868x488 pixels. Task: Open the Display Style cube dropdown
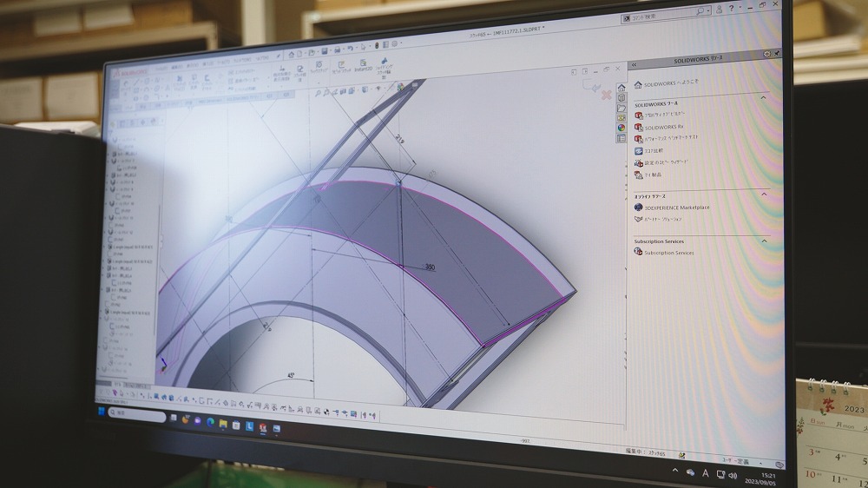pos(365,89)
